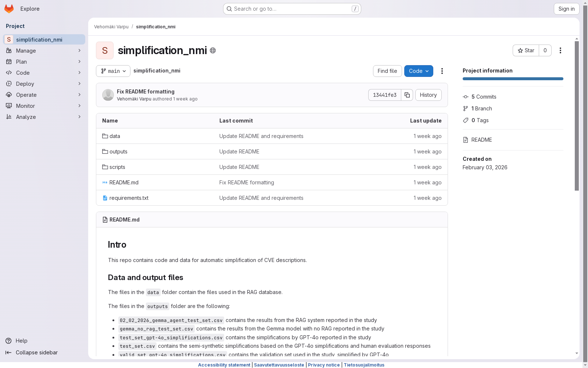Click the Search or go to field
Screen dimensions: 588x368
(x=292, y=9)
